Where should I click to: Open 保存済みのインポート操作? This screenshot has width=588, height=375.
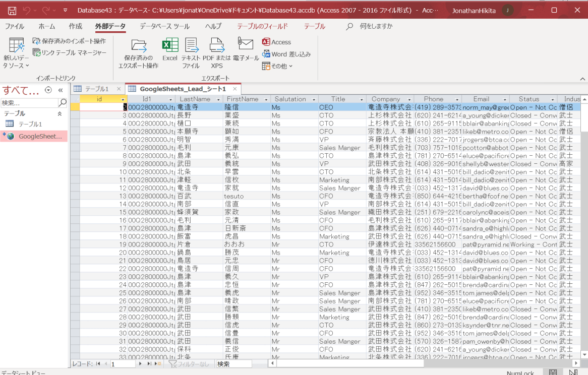[69, 41]
